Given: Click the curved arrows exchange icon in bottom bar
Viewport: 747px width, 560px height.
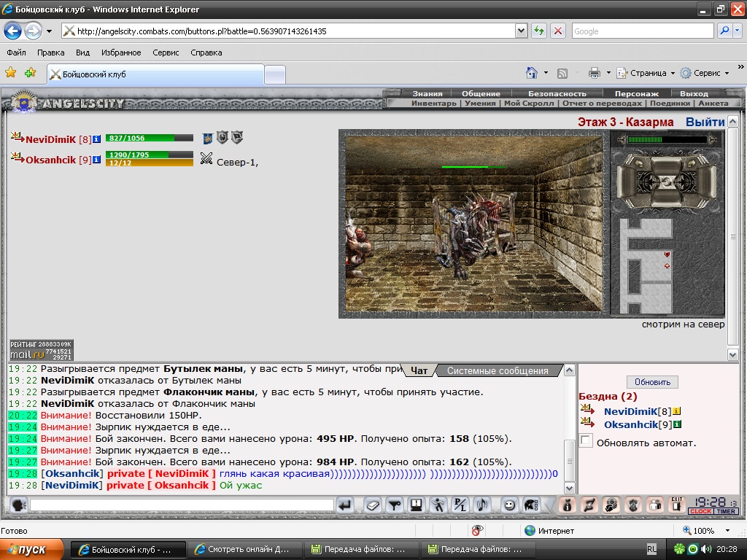Looking at the screenshot, I should [x=589, y=505].
